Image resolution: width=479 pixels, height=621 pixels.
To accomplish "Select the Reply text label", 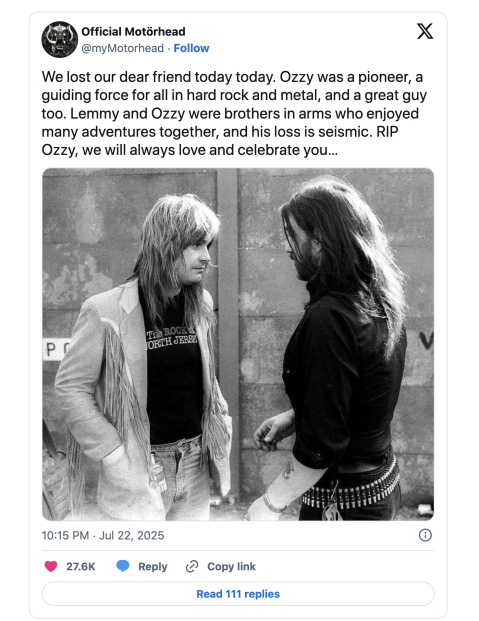I will click(x=153, y=567).
